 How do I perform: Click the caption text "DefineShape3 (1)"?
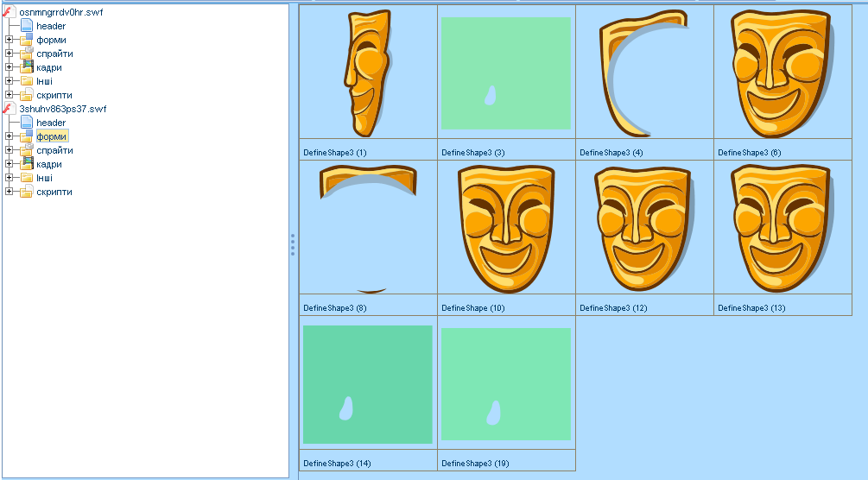coord(335,153)
